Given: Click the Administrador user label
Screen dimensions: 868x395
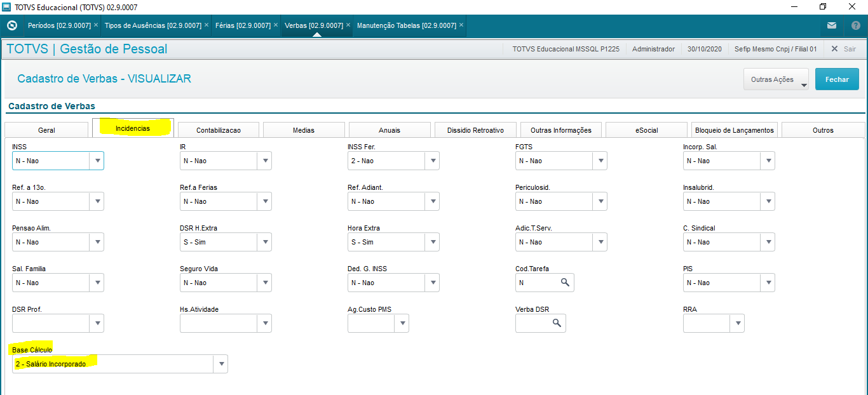Looking at the screenshot, I should point(653,49).
